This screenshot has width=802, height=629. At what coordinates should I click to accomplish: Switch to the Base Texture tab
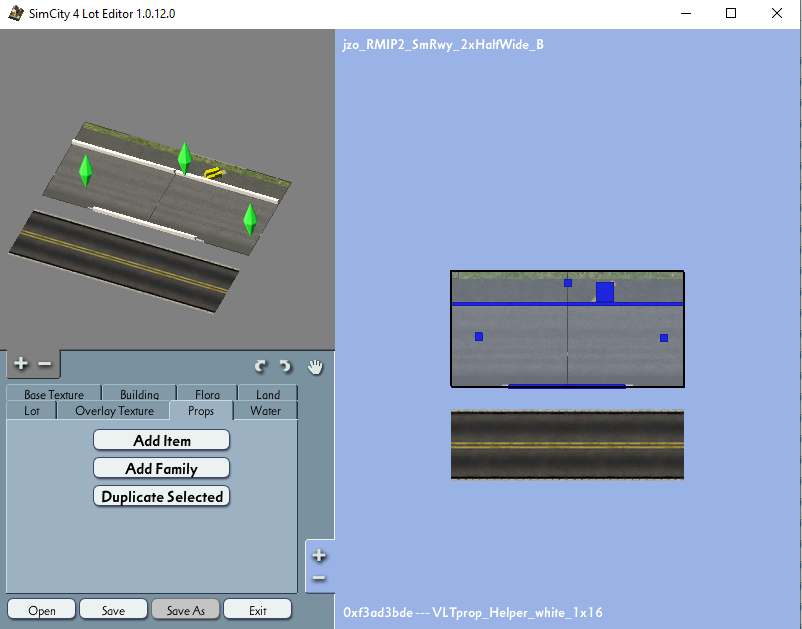point(54,394)
